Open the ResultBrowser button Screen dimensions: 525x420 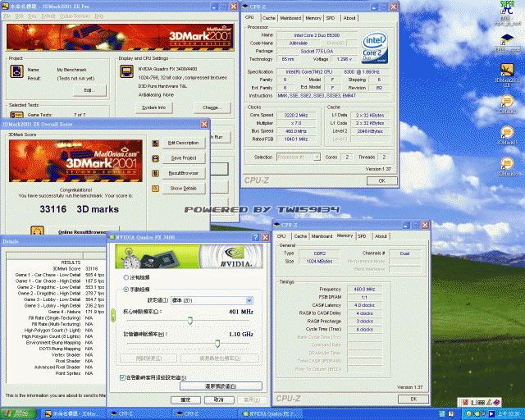click(184, 173)
